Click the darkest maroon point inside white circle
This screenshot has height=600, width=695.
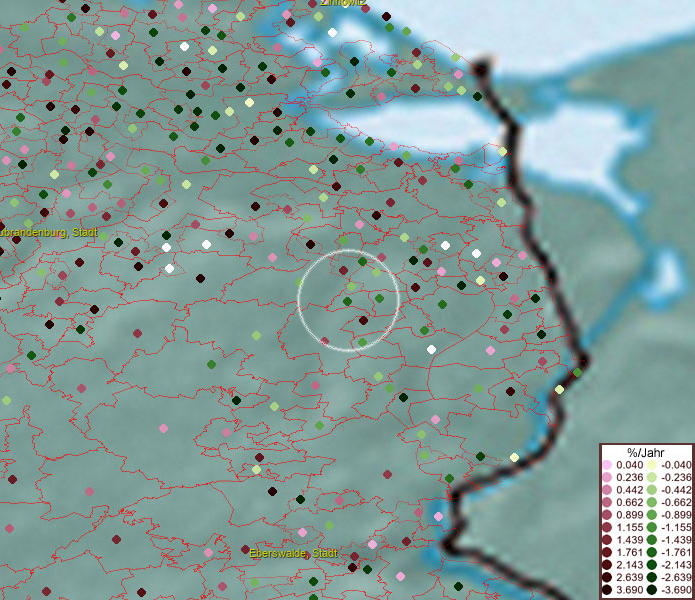point(362,321)
